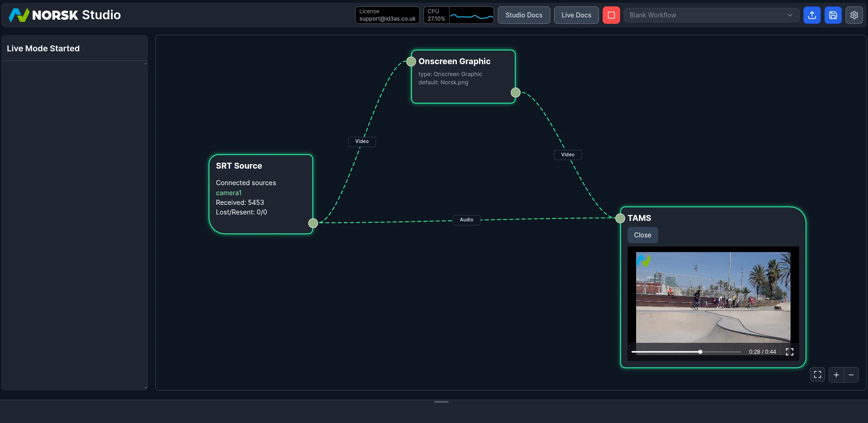Stop the live workflow with the red button
This screenshot has height=423, width=868.
(x=611, y=15)
